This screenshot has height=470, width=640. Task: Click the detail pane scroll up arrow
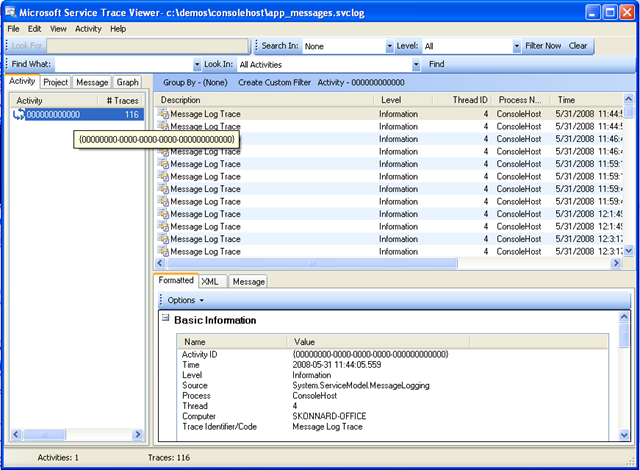point(624,317)
